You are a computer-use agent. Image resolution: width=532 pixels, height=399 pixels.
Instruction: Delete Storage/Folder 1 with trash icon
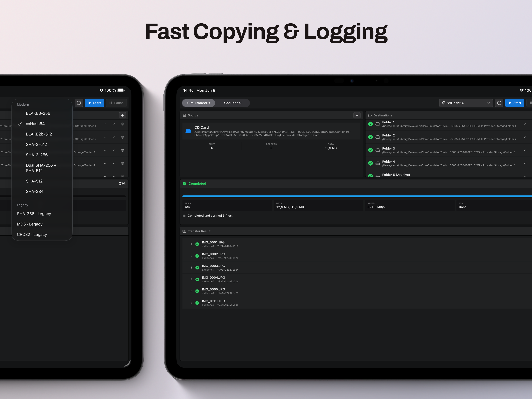tap(122, 124)
